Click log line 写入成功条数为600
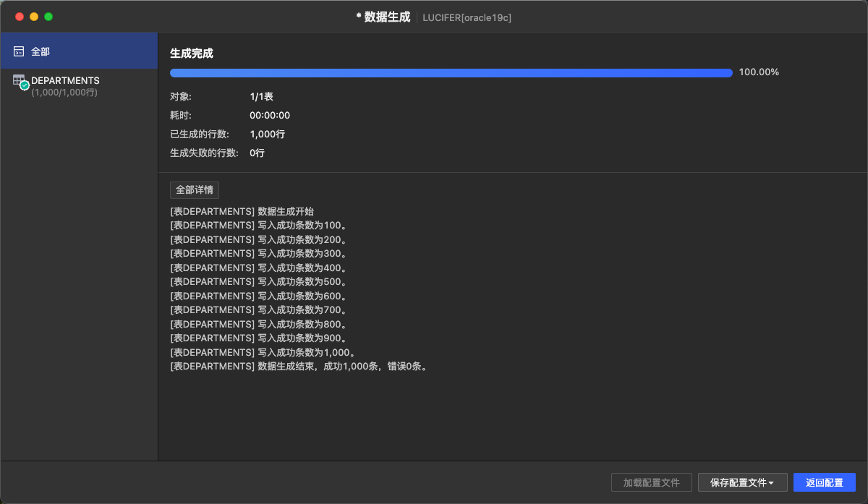This screenshot has width=868, height=504. point(258,296)
